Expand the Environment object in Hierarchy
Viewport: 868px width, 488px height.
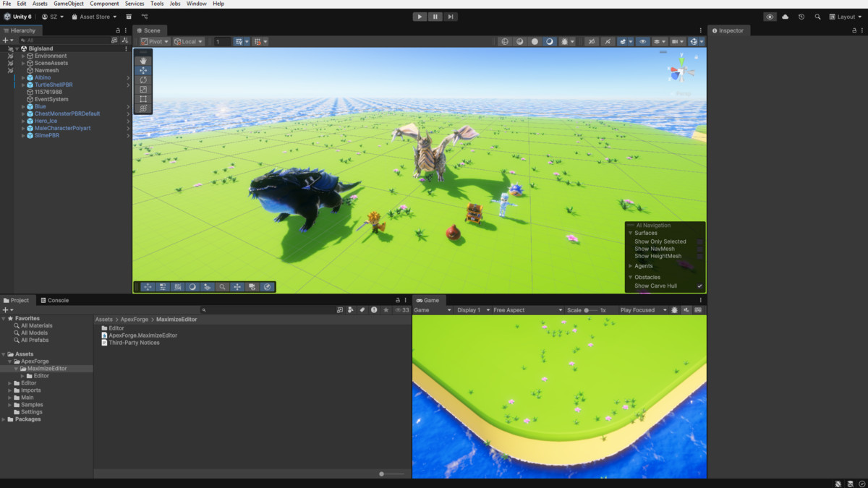[22, 56]
